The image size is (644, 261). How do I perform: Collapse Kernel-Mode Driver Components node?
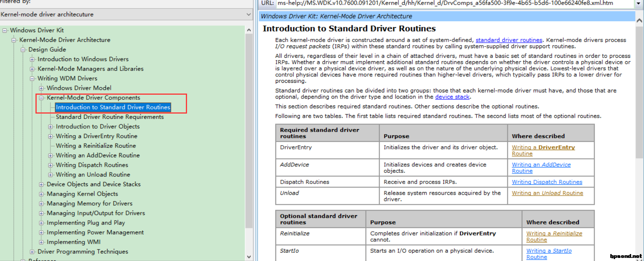click(x=42, y=98)
